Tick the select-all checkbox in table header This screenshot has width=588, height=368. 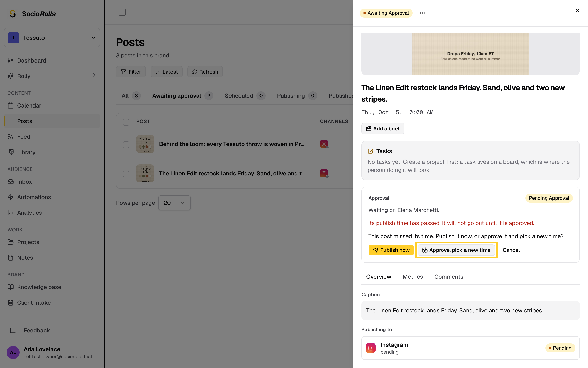click(x=126, y=122)
